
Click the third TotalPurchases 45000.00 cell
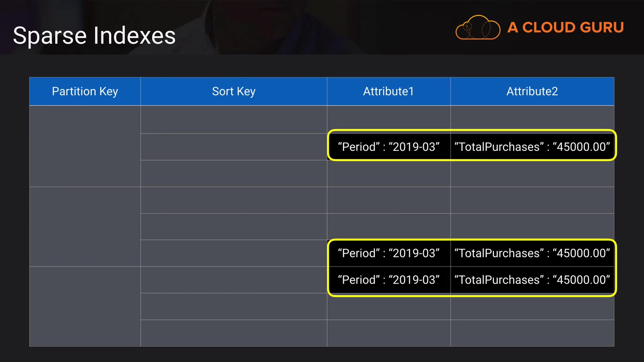pos(532,280)
